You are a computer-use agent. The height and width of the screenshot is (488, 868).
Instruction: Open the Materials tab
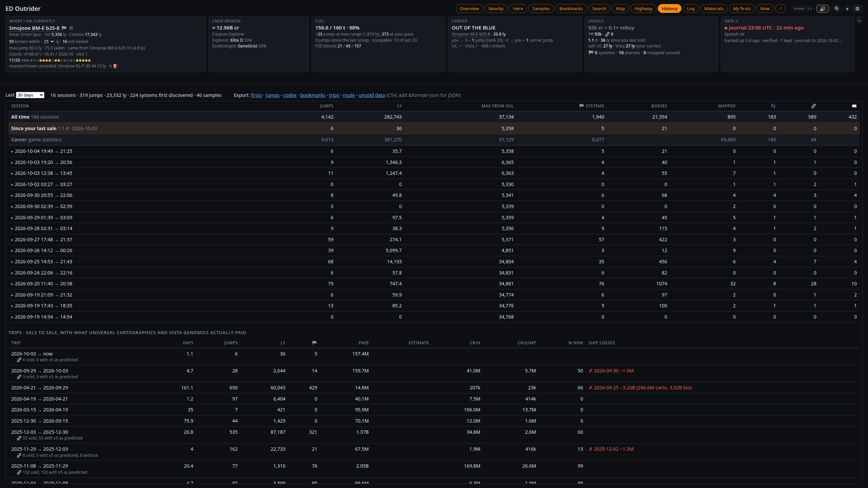[714, 8]
